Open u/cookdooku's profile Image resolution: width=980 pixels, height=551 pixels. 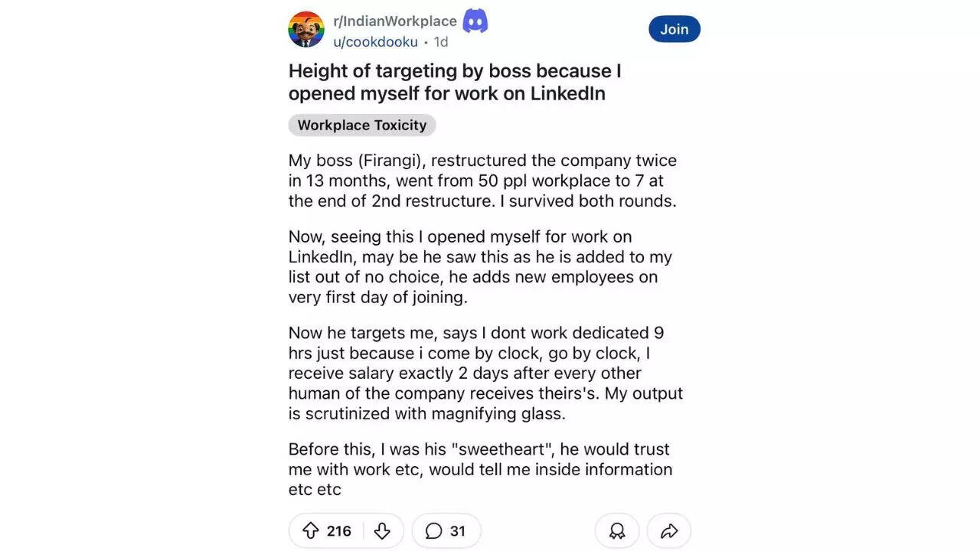pyautogui.click(x=375, y=41)
